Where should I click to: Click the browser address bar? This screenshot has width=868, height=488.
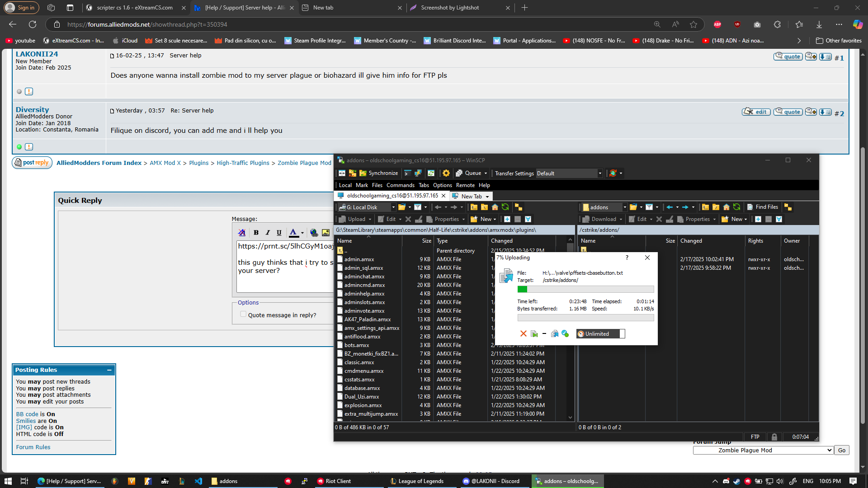(x=353, y=24)
